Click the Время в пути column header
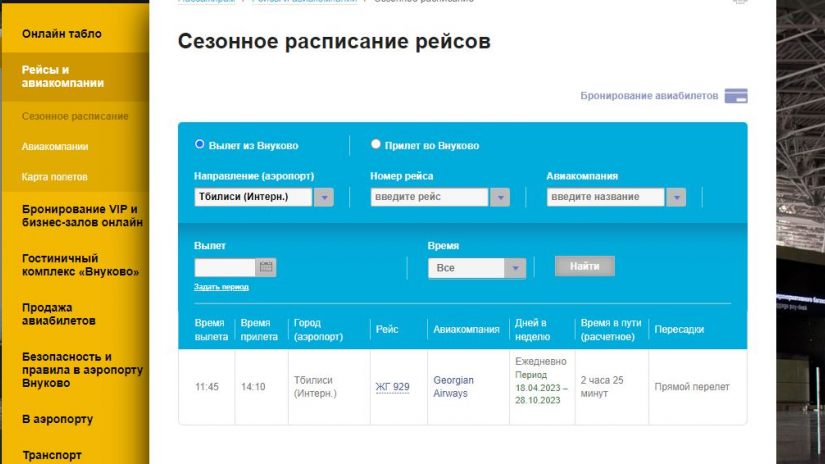This screenshot has height=464, width=825. [x=611, y=329]
